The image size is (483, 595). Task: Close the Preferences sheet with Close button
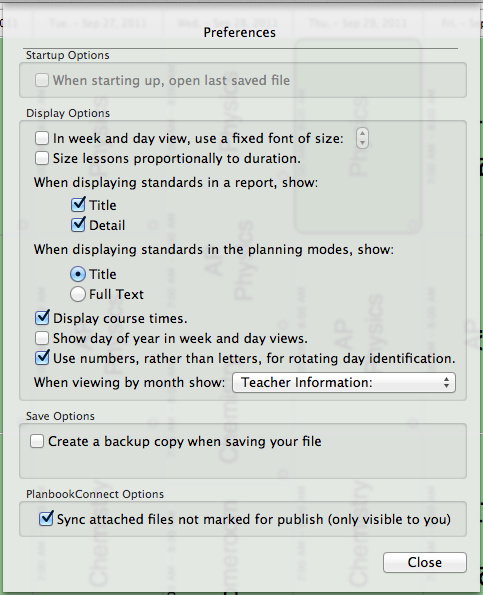(425, 562)
